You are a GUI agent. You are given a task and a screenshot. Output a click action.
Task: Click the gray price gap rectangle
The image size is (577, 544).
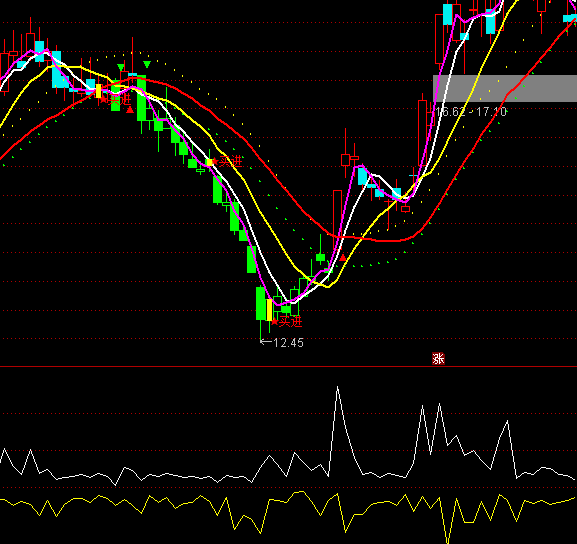[505, 88]
